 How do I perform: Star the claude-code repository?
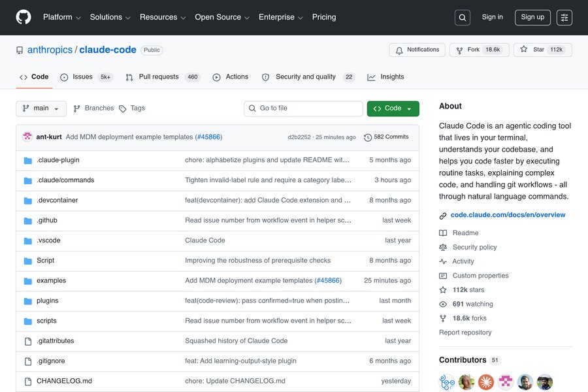click(524, 49)
